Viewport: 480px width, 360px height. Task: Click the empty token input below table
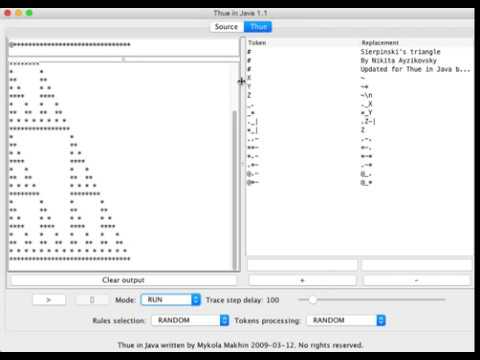click(302, 265)
